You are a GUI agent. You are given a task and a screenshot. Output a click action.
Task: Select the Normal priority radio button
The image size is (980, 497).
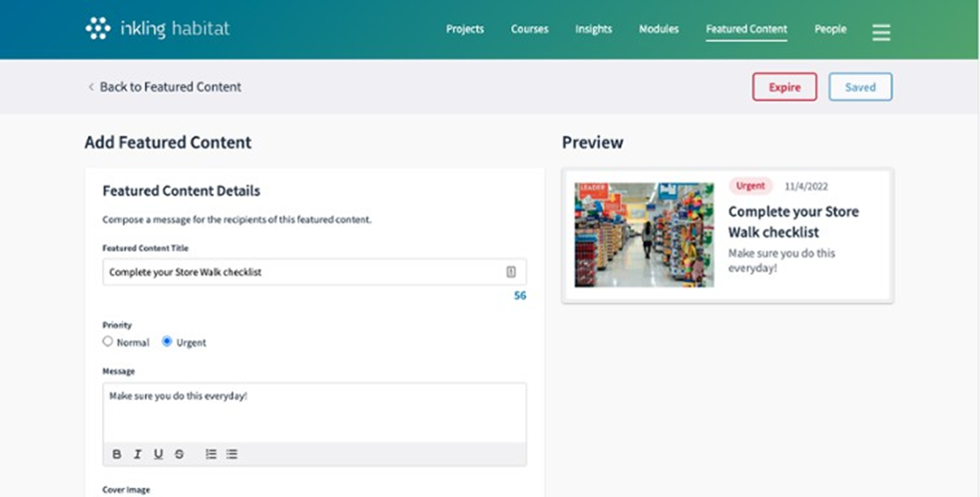click(108, 341)
